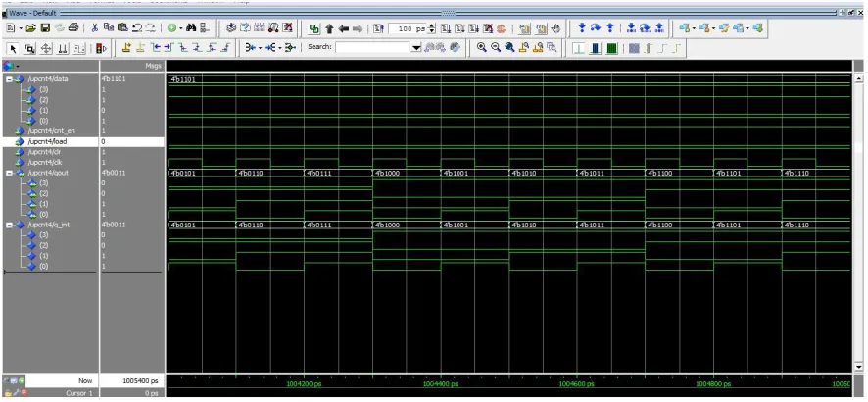Click the Zoom Out magnifier icon
Viewport: 868px width, 402px height.
(496, 48)
